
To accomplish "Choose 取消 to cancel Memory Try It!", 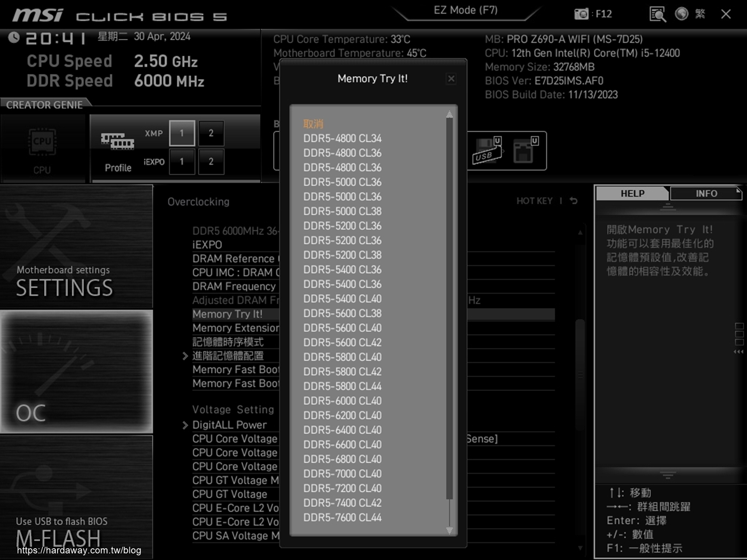I will 313,124.
